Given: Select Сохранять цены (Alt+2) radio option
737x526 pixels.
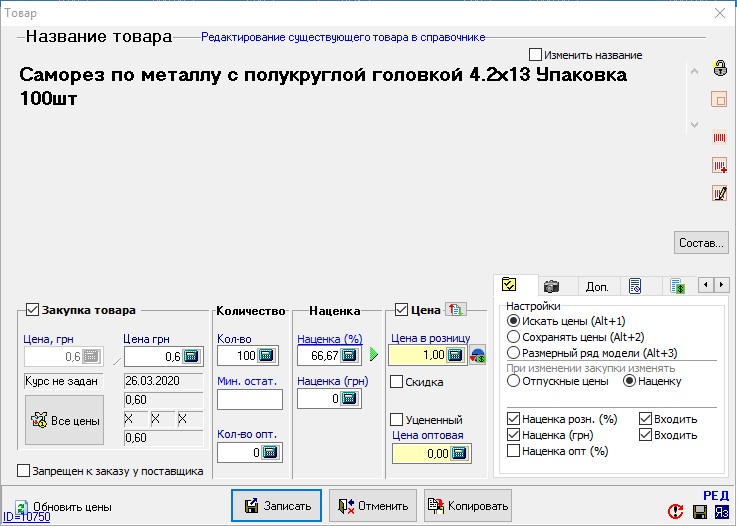Looking at the screenshot, I should [514, 337].
